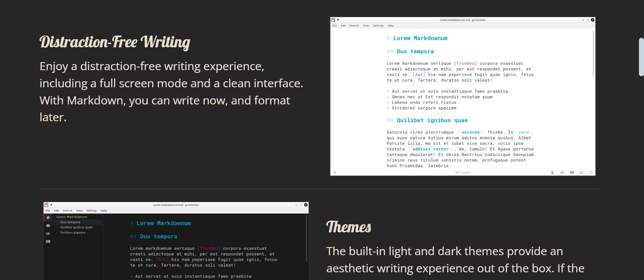This screenshot has height=280, width=644.
Task: Select 'Lorem Markdownum' in dark window outline
Action: click(x=71, y=217)
